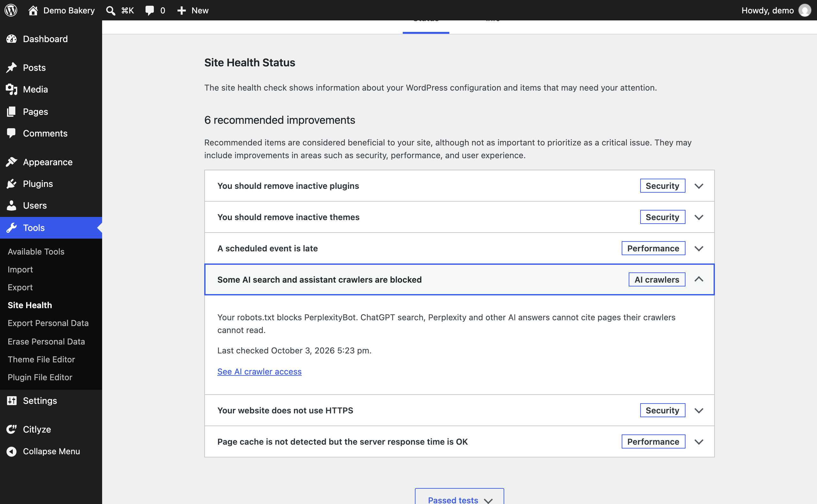Screen dimensions: 817x504
Task: Click the Comments icon in sidebar
Action: pos(11,133)
